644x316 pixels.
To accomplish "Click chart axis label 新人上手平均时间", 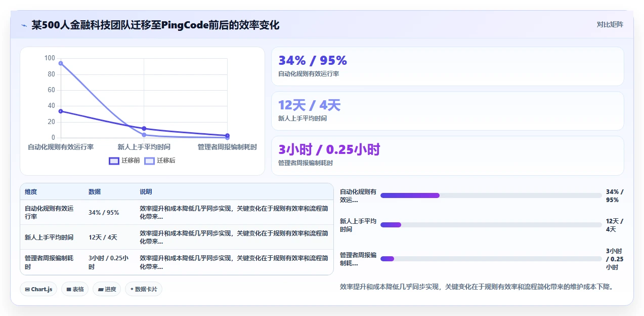I will pyautogui.click(x=144, y=147).
